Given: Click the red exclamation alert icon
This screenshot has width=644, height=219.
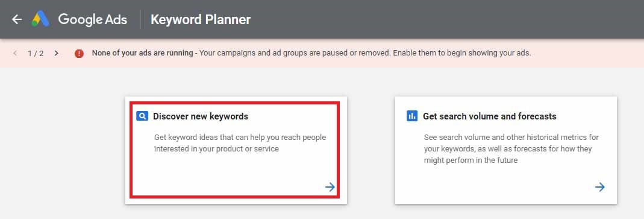Looking at the screenshot, I should point(80,54).
